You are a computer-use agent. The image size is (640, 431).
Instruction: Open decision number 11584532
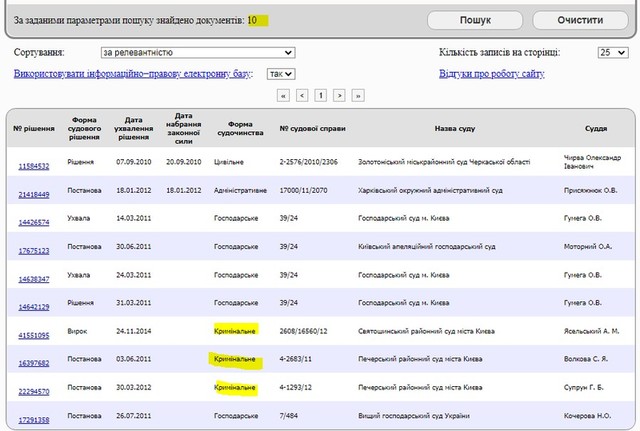[33, 166]
